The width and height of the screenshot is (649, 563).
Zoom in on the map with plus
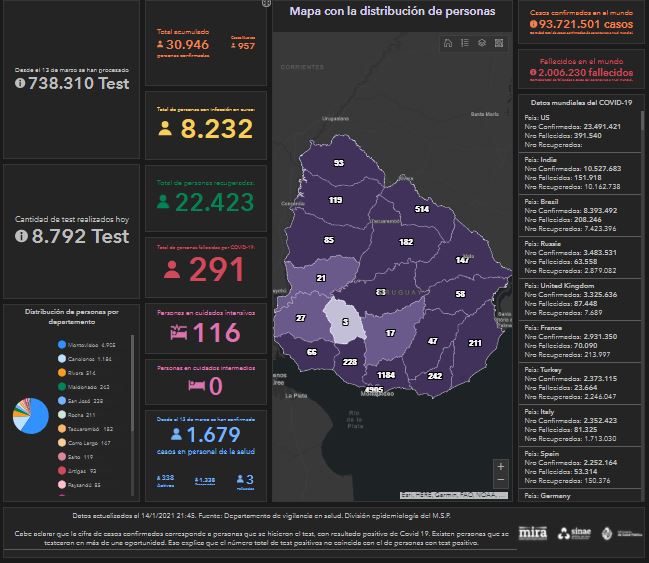tap(500, 466)
